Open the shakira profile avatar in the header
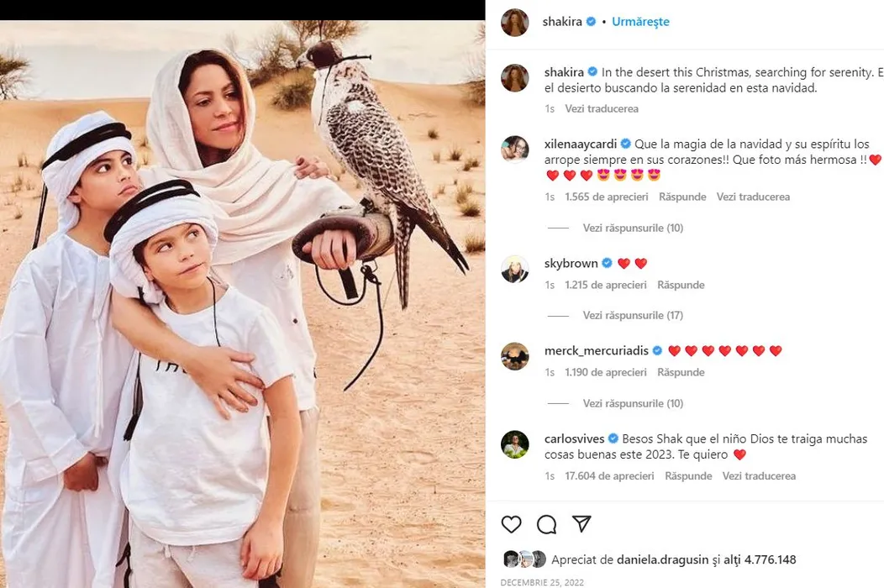Screen dimensions: 884x588 tap(515, 23)
